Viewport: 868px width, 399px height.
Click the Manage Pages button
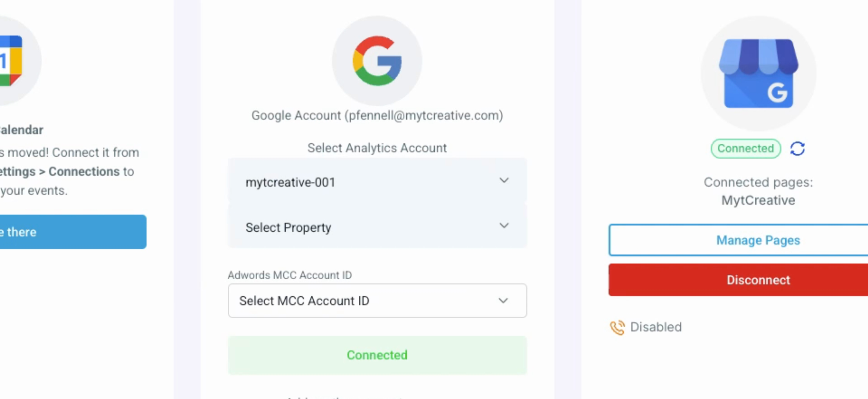pyautogui.click(x=758, y=240)
